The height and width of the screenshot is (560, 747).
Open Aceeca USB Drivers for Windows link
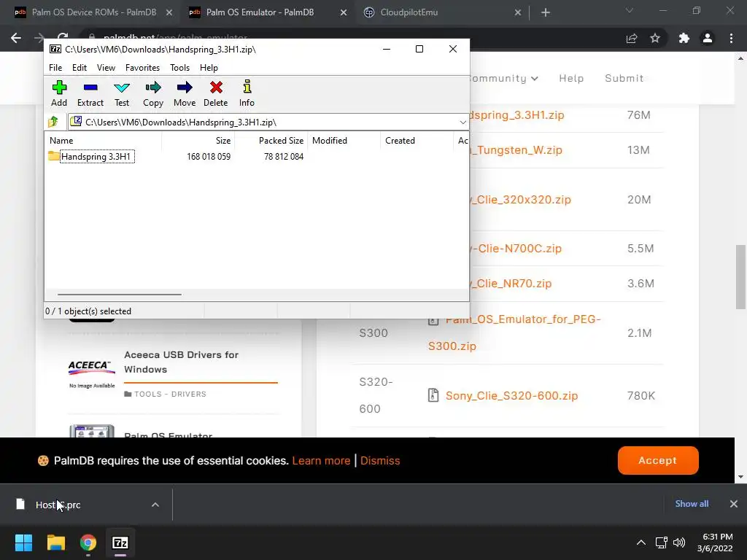click(182, 362)
